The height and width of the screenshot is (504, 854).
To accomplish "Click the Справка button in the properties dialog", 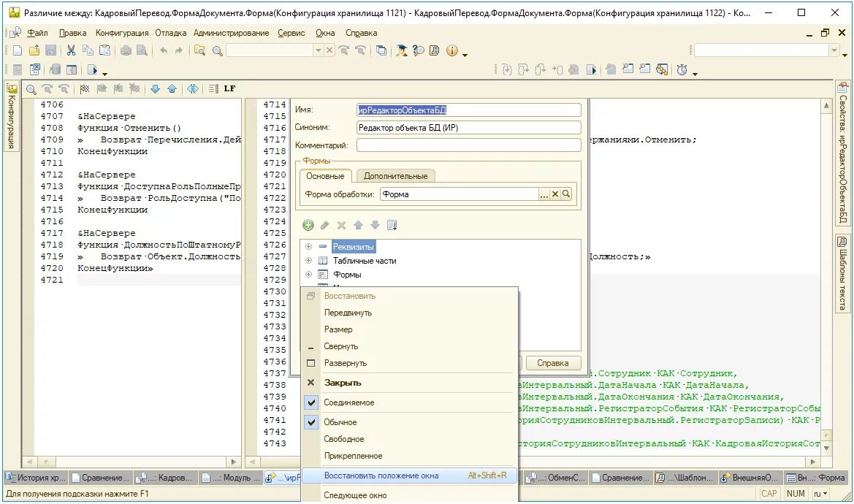I will [552, 363].
